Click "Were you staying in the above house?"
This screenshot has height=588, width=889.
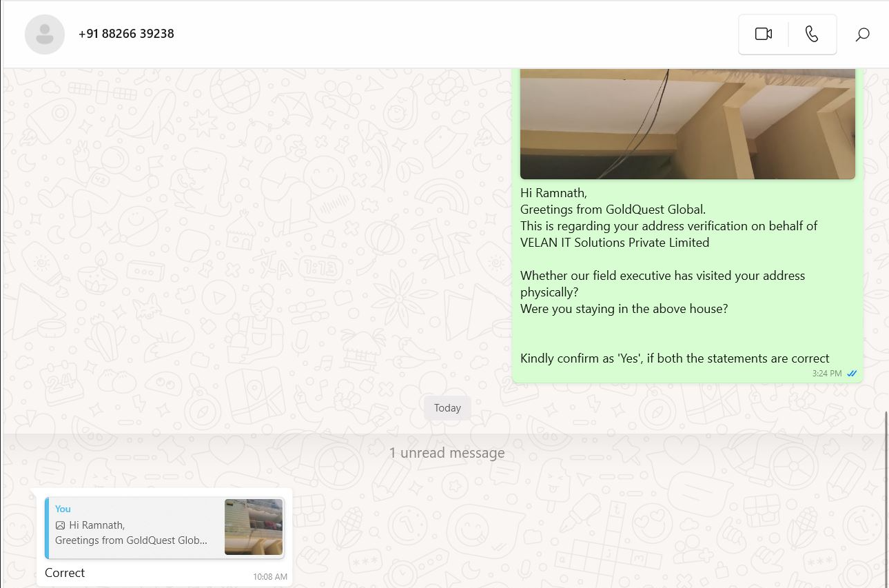pos(624,309)
